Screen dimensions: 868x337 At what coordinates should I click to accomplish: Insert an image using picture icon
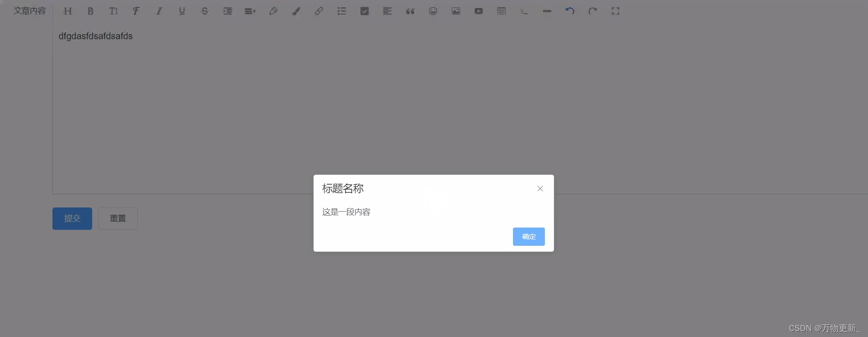click(x=456, y=11)
